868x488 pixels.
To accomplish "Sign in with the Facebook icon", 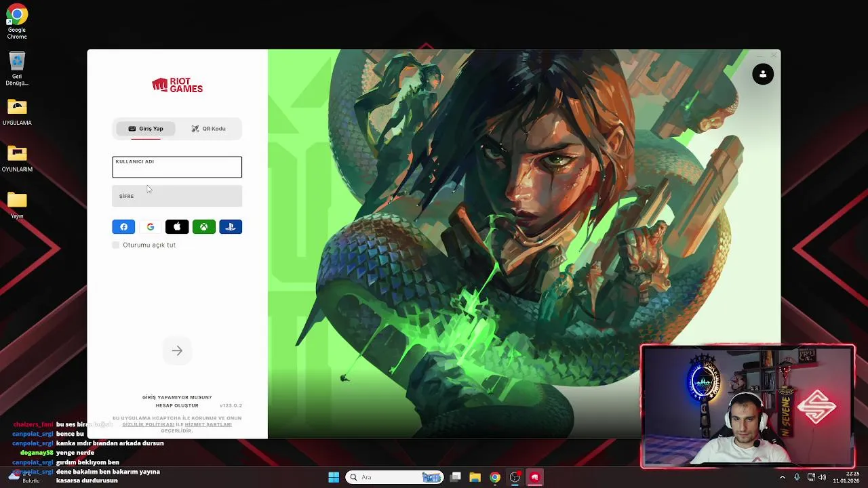I will (x=123, y=227).
